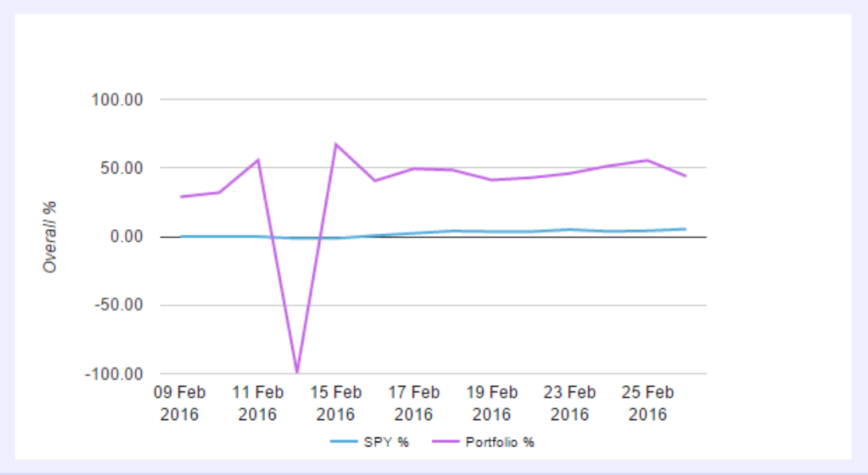Click the 11 Feb 2016 x-axis label
This screenshot has width=868, height=475.
257,403
